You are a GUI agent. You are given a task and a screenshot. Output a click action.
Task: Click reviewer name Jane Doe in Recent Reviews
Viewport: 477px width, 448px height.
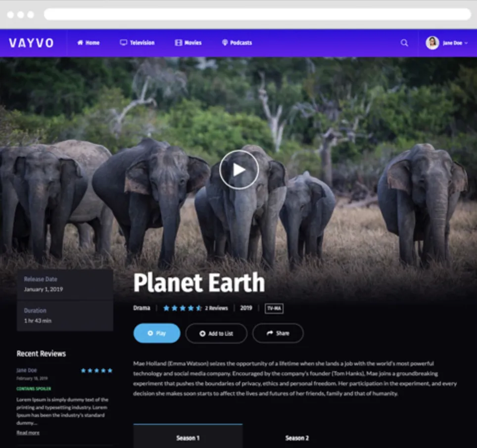27,370
